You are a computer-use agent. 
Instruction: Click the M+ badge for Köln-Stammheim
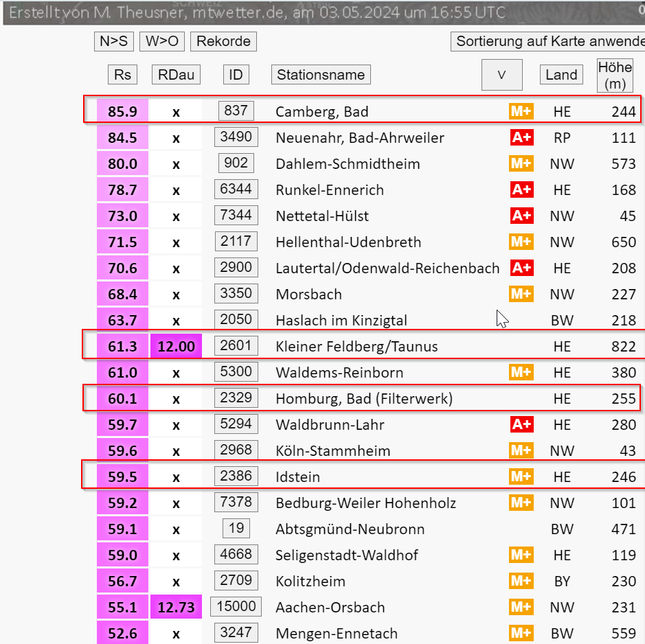521,450
